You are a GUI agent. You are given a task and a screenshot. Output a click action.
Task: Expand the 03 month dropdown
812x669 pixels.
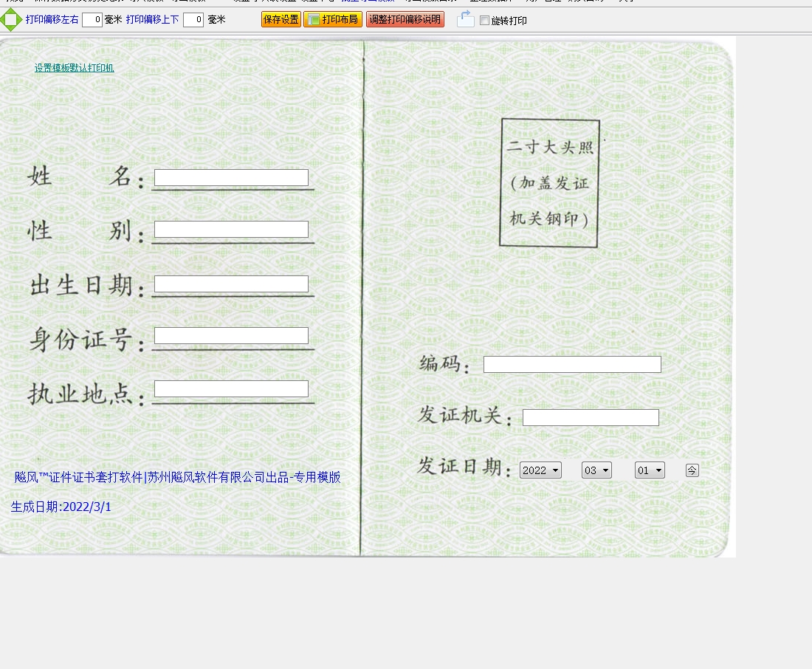tap(596, 470)
